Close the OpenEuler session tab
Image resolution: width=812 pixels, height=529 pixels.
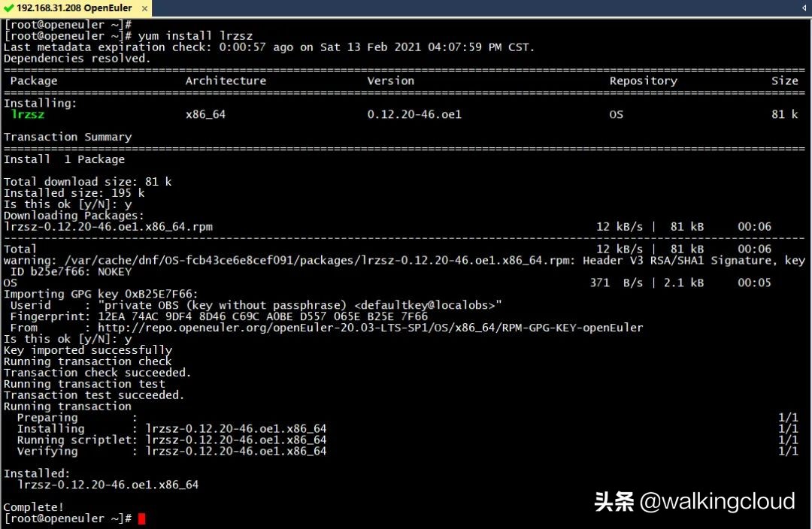click(x=144, y=8)
